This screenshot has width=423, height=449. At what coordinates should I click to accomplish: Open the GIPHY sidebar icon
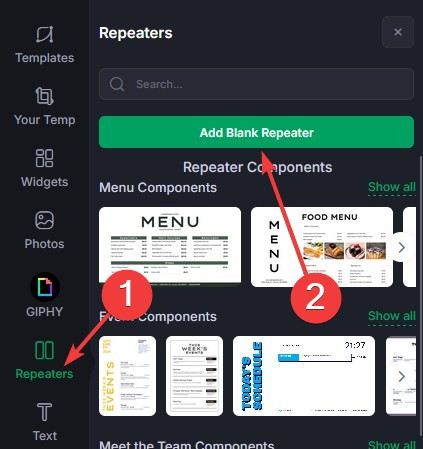(x=45, y=287)
